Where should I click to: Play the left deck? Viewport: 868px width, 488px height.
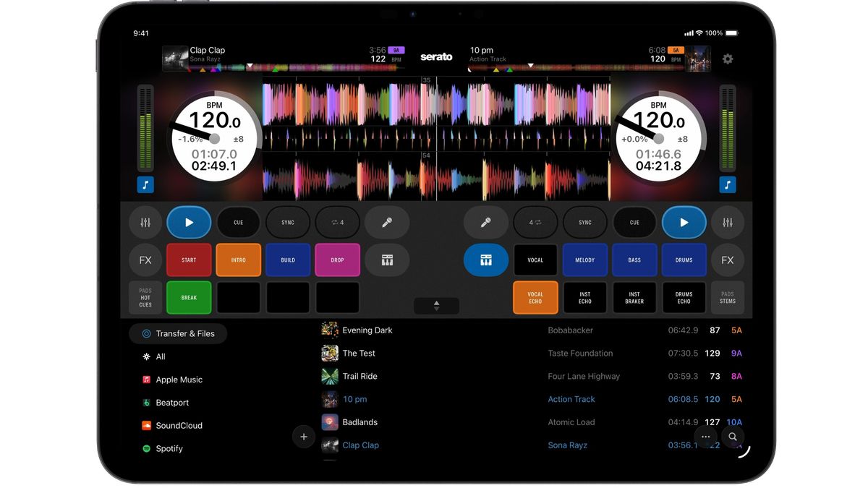pos(189,223)
